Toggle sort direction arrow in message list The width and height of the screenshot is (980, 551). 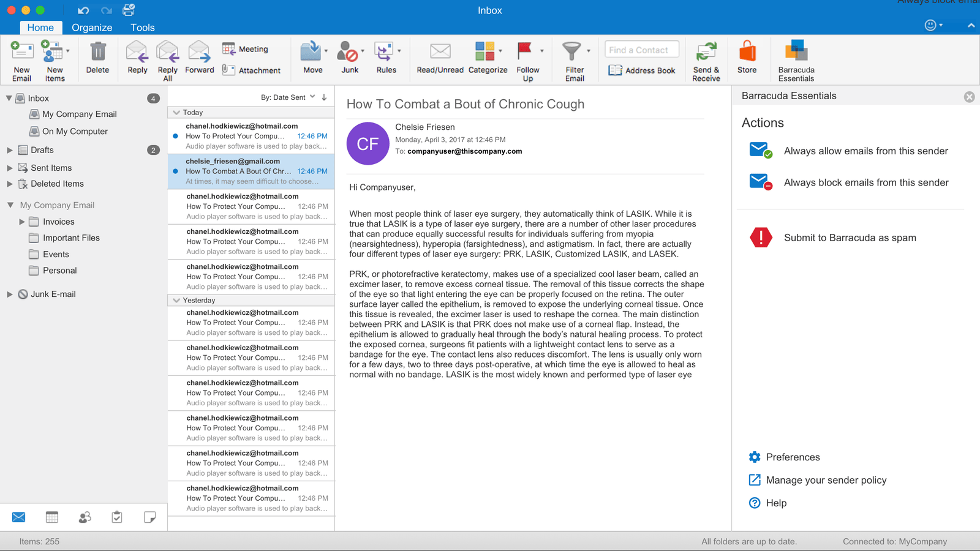324,97
